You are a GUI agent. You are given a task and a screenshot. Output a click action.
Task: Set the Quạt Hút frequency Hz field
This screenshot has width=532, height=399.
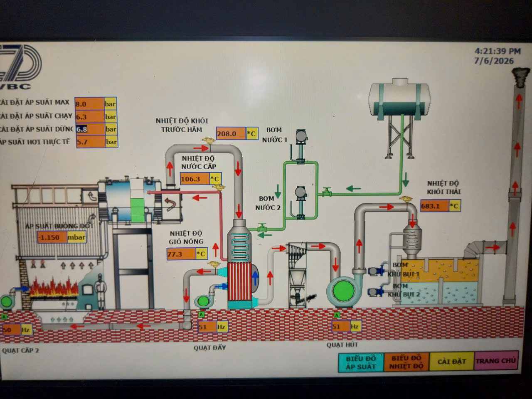coord(341,327)
